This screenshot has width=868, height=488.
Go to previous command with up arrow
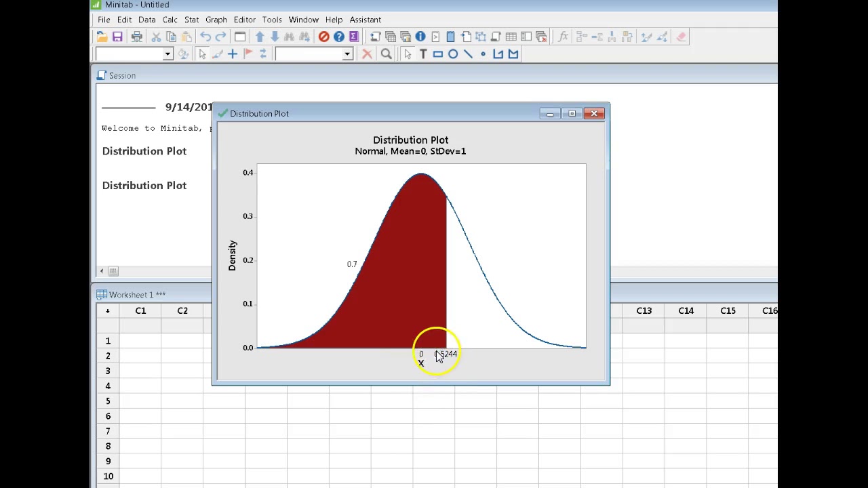click(x=260, y=37)
